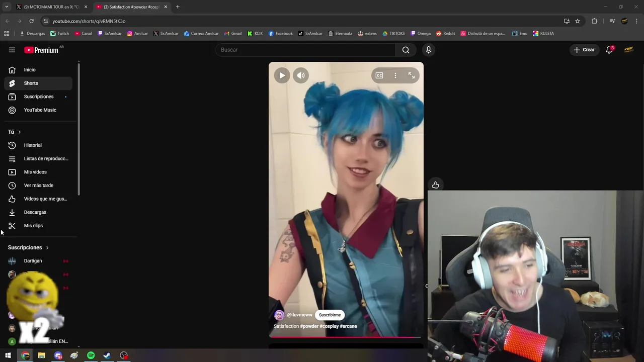Open the Dartigan channel subscription

tap(38, 261)
